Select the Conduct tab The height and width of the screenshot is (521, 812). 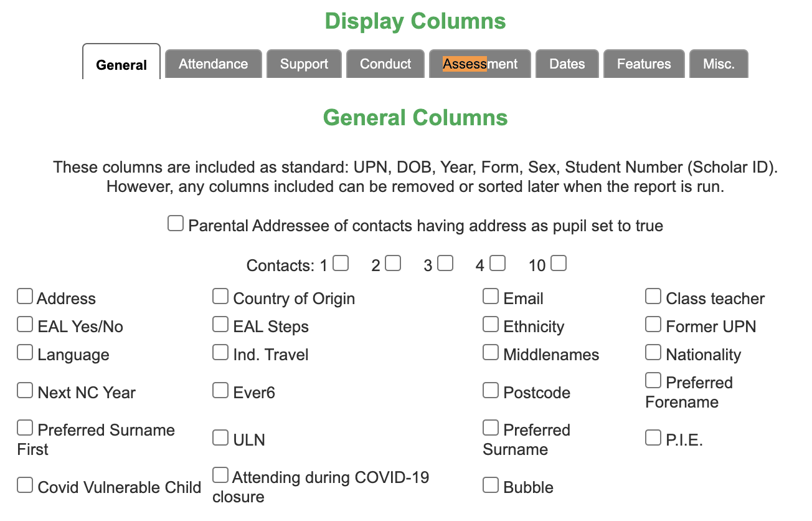tap(385, 64)
